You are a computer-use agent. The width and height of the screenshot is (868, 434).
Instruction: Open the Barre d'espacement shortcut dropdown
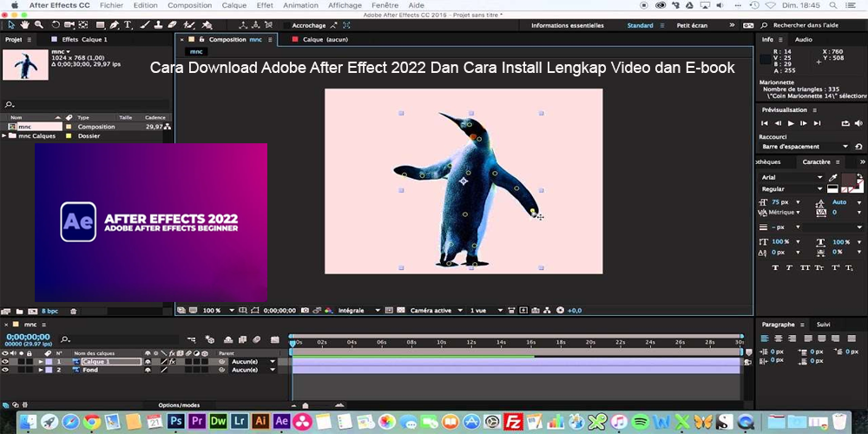click(x=805, y=147)
